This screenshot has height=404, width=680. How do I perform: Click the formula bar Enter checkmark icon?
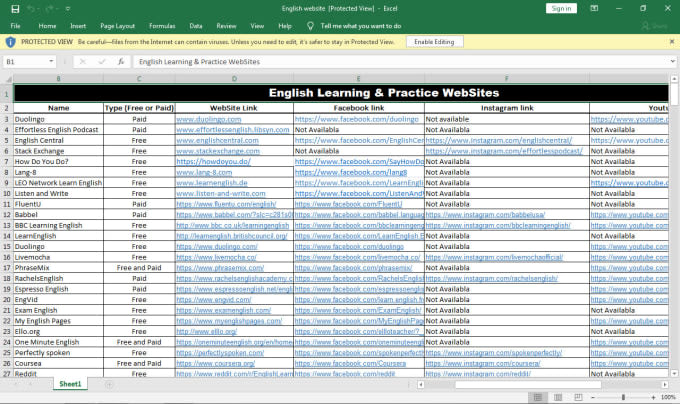click(102, 62)
